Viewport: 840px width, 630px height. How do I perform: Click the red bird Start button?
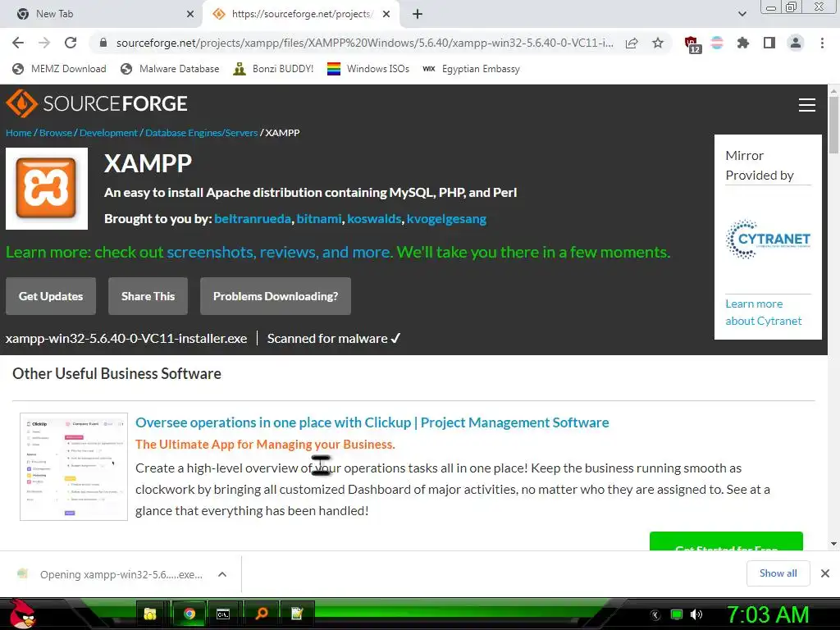pos(22,614)
